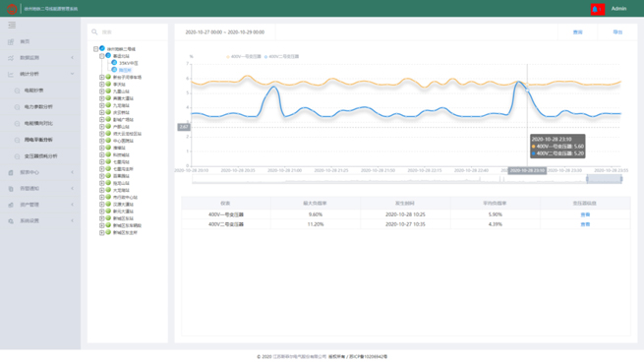Image resolution: width=644 pixels, height=363 pixels.
Task: Expand the 新台子河停车场 tree node
Action: 102,78
